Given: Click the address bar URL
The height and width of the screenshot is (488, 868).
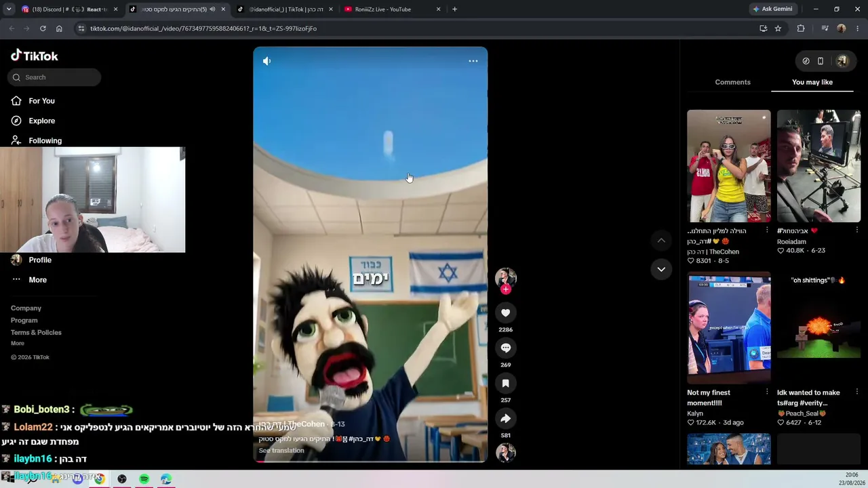Looking at the screenshot, I should click(x=203, y=28).
